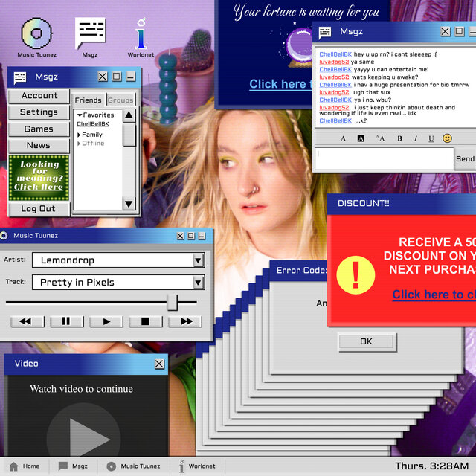Viewport: 476px width, 476px height.
Task: Click the discount 'Click here' link
Action: tap(434, 295)
